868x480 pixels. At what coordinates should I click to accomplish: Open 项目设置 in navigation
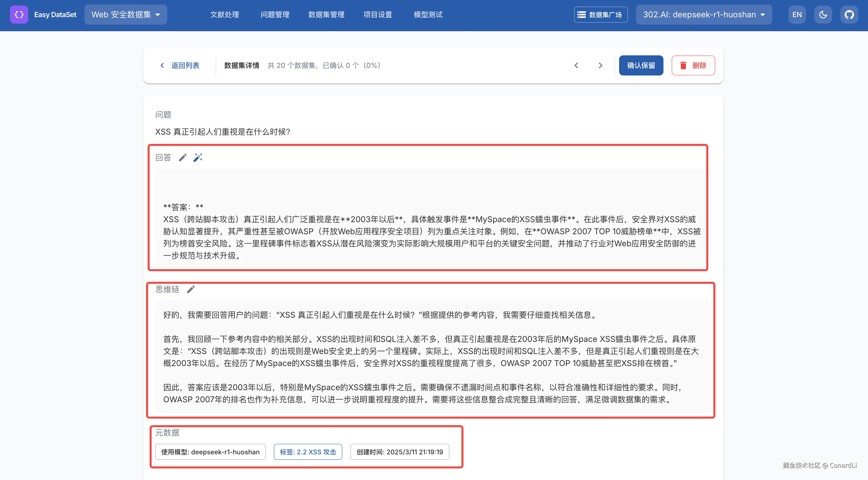tap(378, 15)
